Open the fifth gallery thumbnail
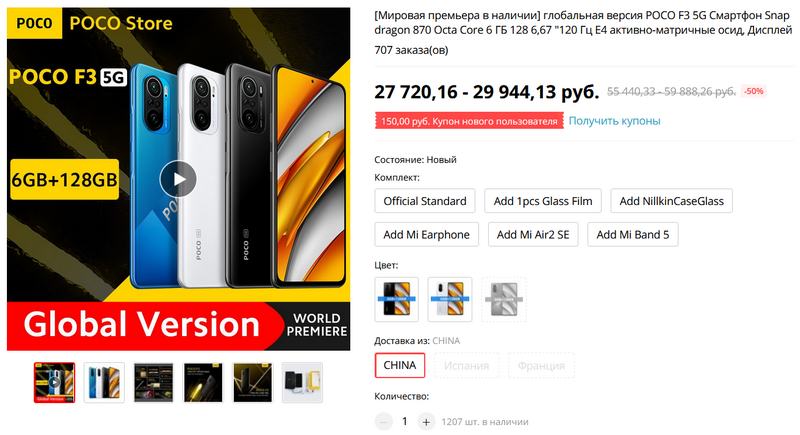800x435 pixels. pos(253,382)
